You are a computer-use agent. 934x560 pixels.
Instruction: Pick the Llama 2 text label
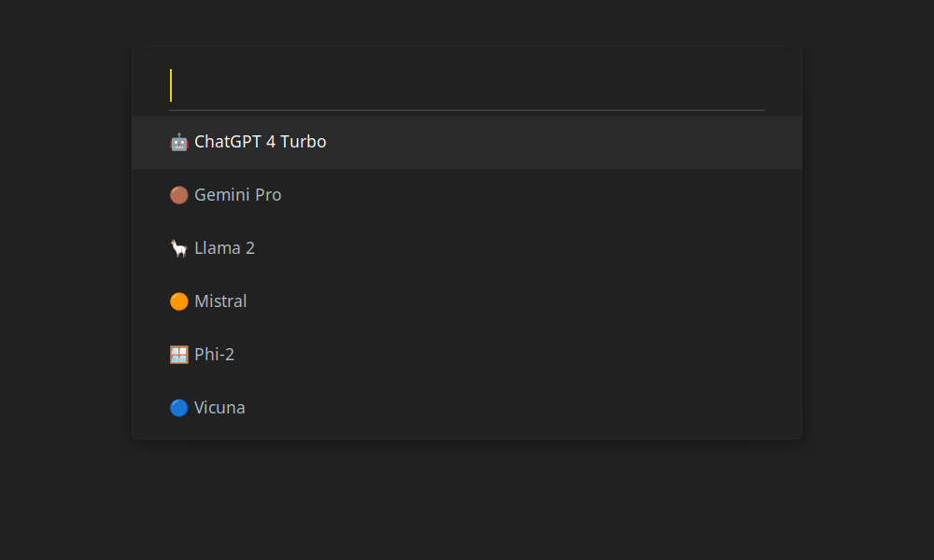(x=224, y=247)
